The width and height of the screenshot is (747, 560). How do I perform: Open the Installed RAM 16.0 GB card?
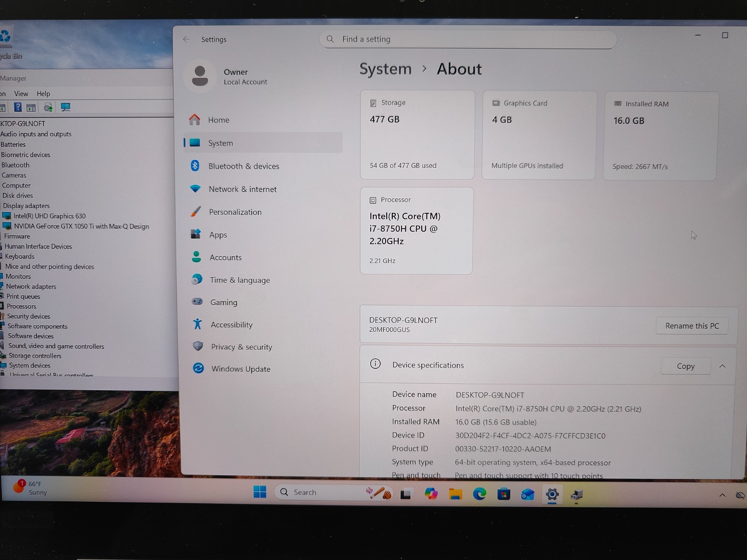click(660, 136)
